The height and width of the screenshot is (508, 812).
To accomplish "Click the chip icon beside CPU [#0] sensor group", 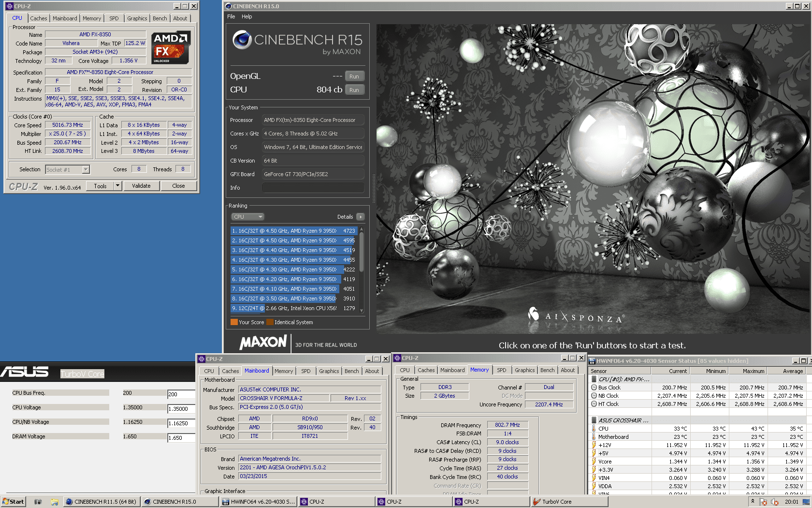I will (x=594, y=379).
